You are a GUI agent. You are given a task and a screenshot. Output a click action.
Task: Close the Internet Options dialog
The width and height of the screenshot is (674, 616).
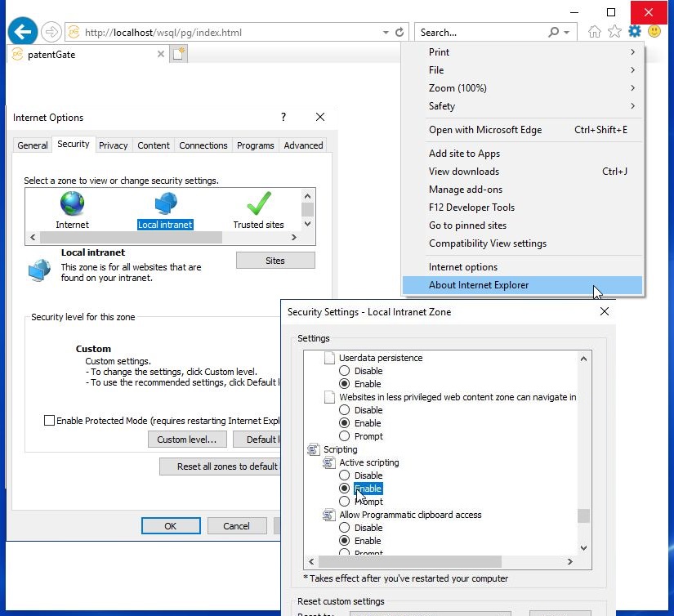(319, 117)
